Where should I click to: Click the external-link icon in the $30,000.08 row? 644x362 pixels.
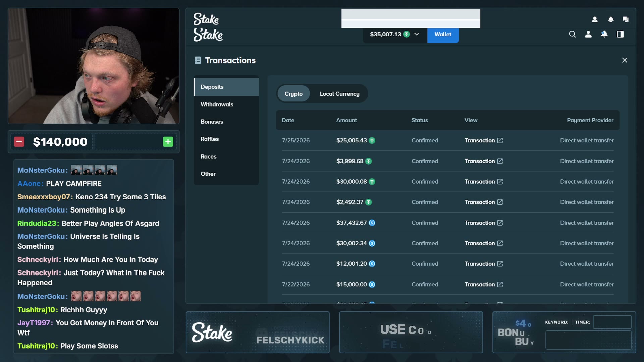(x=500, y=182)
